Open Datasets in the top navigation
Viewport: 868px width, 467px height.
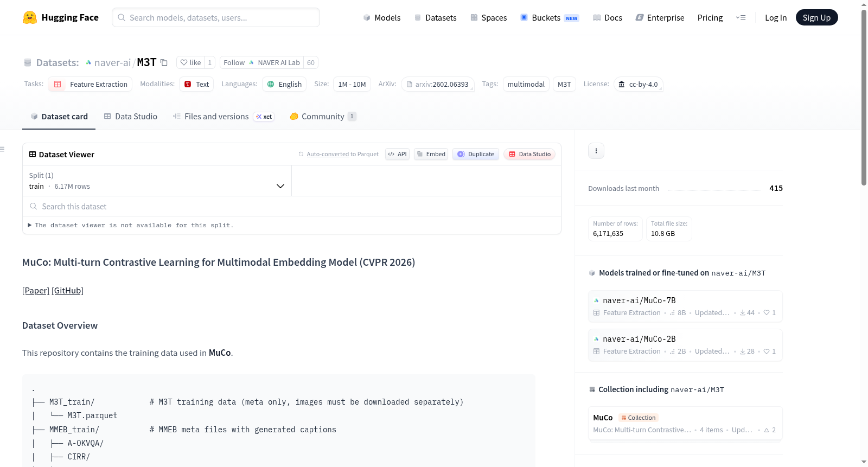click(435, 17)
